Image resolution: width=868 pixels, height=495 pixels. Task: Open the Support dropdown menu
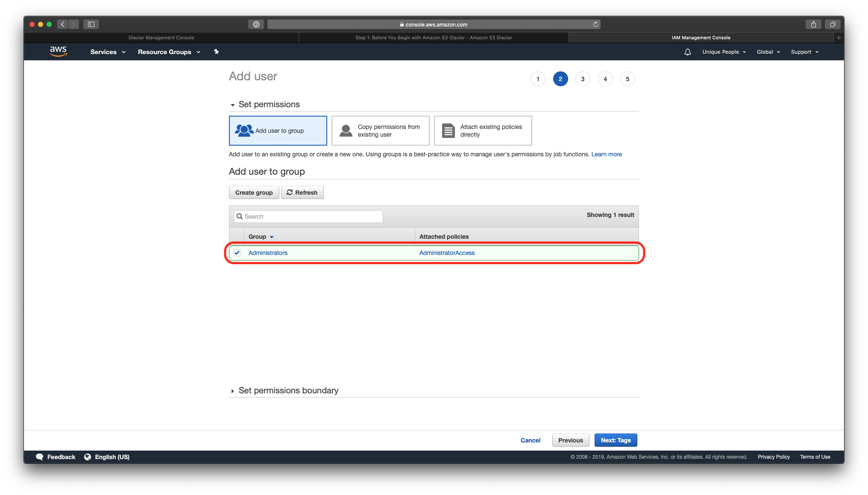click(x=805, y=52)
